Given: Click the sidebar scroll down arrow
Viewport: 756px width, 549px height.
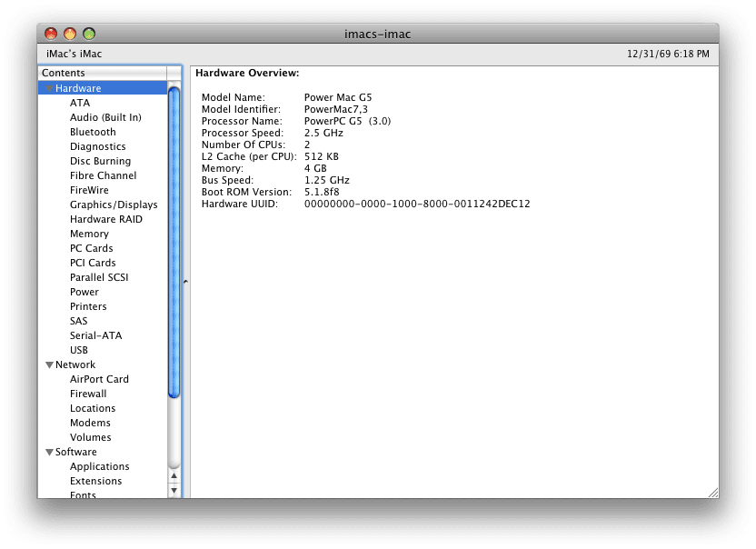Looking at the screenshot, I should 174,491.
